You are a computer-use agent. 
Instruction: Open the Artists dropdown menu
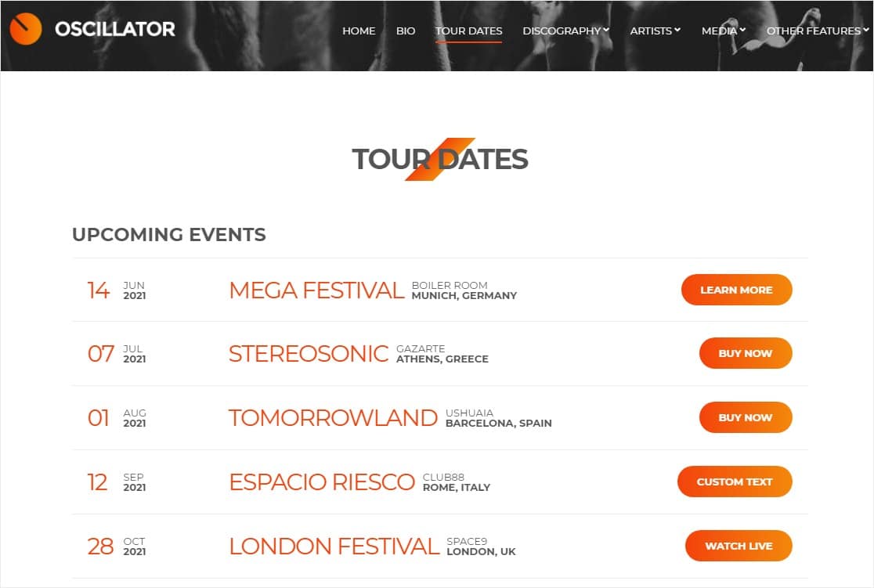655,31
